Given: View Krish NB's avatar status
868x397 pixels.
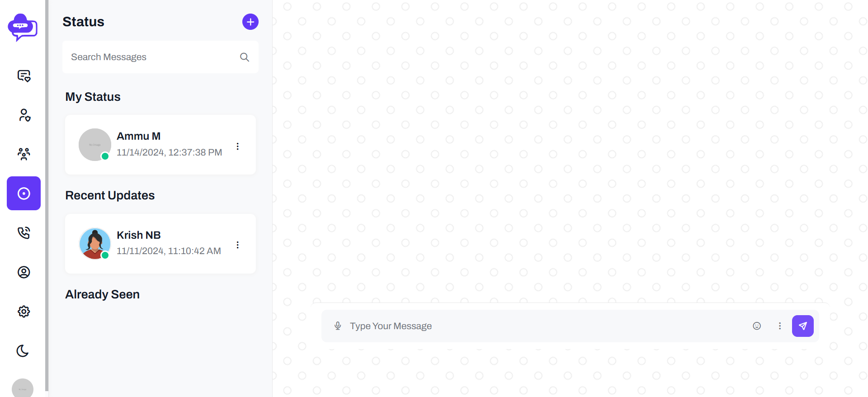Looking at the screenshot, I should tap(95, 243).
